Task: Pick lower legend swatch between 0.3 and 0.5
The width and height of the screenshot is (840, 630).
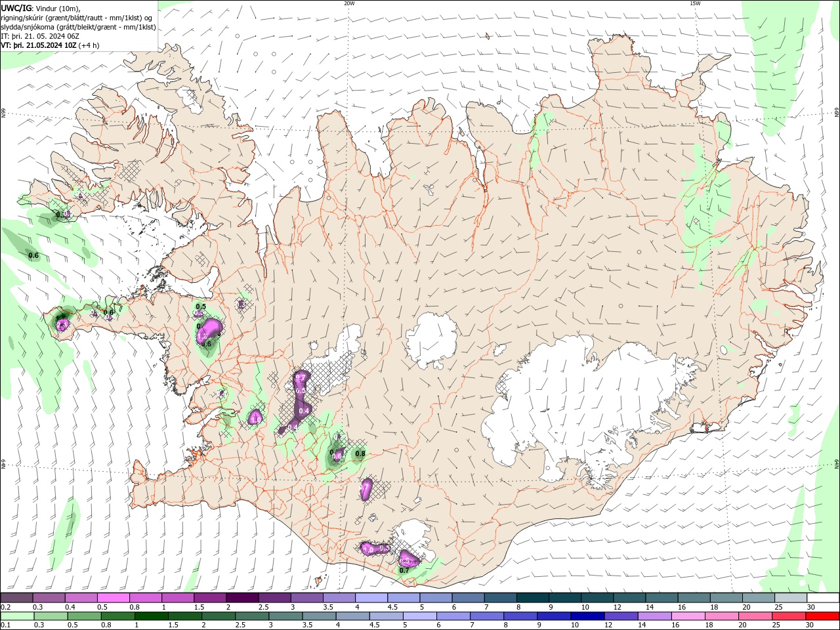Action: pyautogui.click(x=52, y=616)
